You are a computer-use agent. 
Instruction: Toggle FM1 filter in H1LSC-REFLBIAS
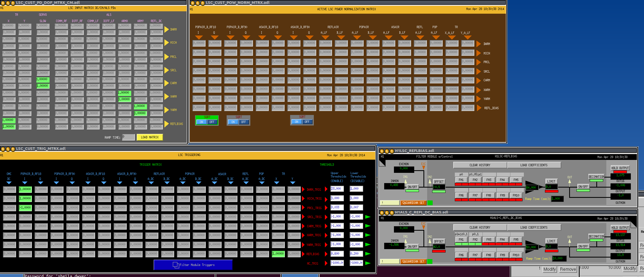pos(461,180)
